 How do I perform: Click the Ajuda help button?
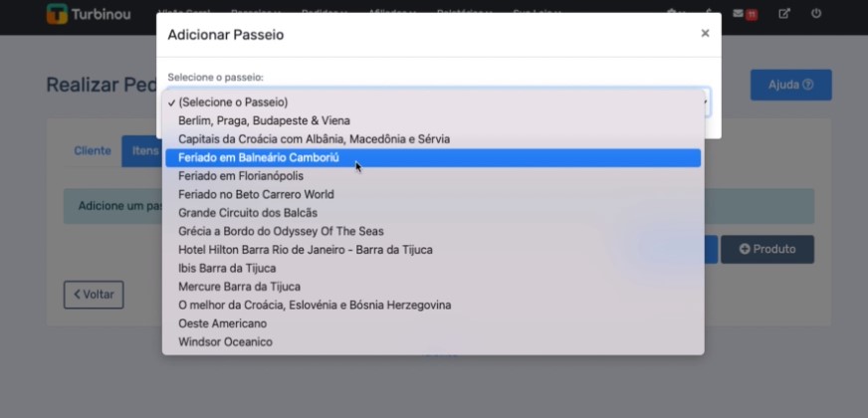point(790,85)
